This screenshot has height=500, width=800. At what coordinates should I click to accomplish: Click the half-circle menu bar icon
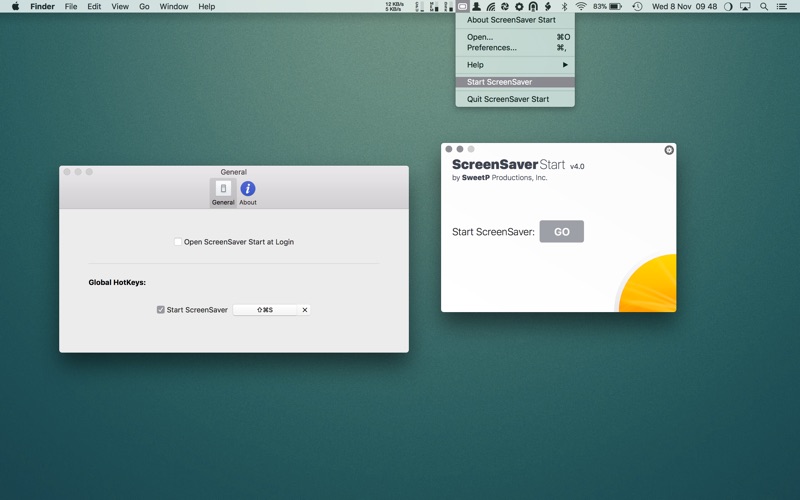728,7
